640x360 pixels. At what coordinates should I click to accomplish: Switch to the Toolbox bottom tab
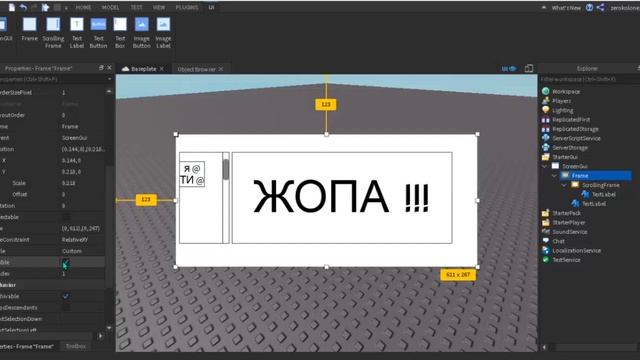tap(76, 346)
